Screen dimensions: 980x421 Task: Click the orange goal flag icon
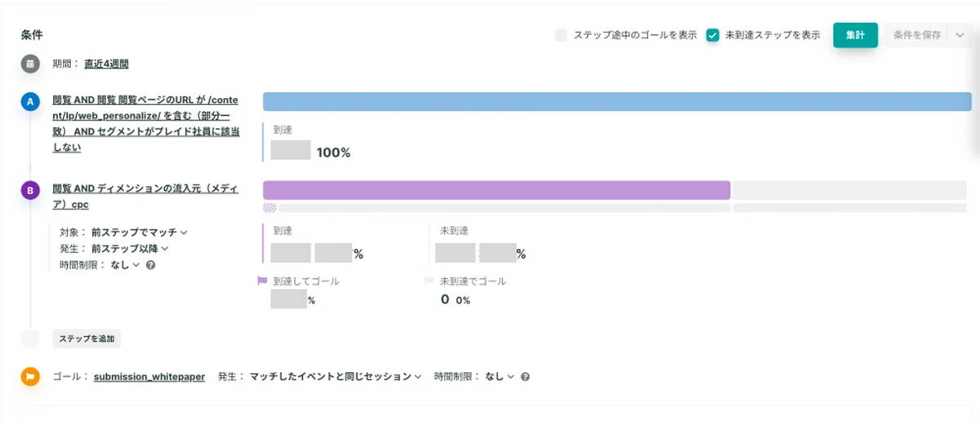coord(30,377)
